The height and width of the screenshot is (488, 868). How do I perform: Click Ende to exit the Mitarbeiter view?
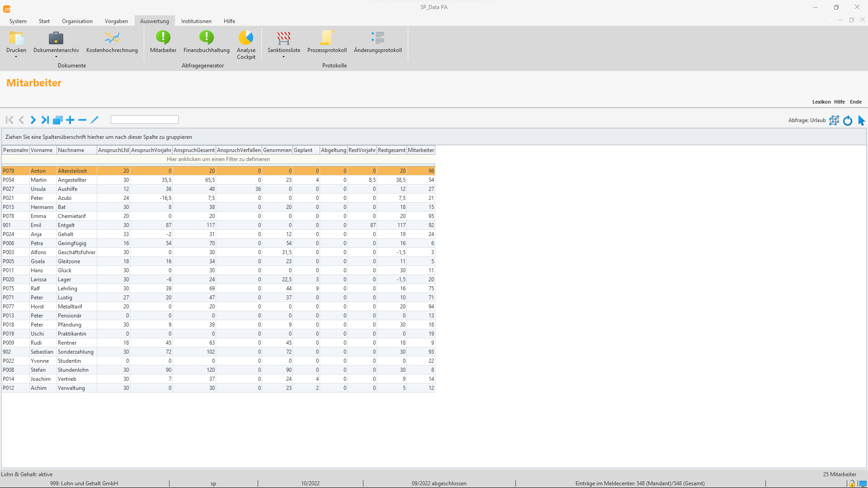(856, 102)
